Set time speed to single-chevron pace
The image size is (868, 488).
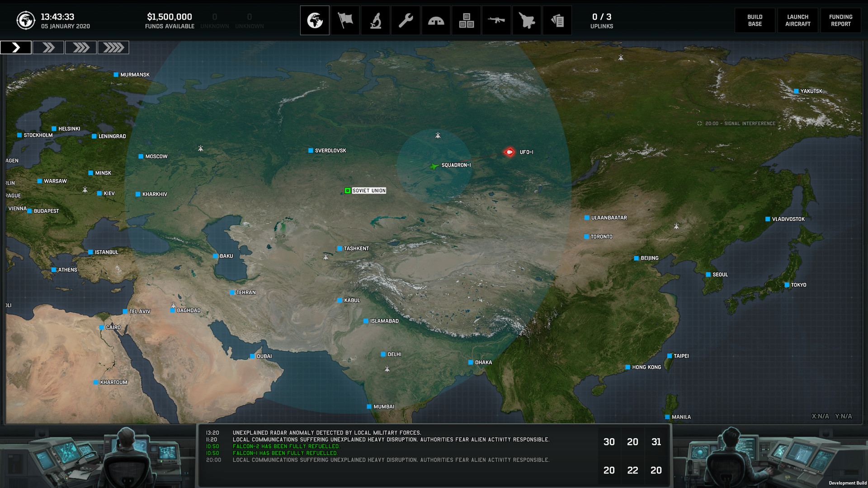pos(17,47)
